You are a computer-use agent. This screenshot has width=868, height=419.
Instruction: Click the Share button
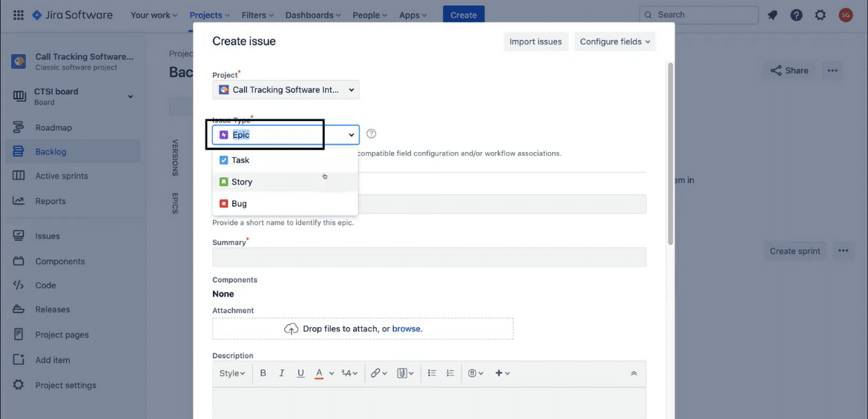tap(789, 70)
